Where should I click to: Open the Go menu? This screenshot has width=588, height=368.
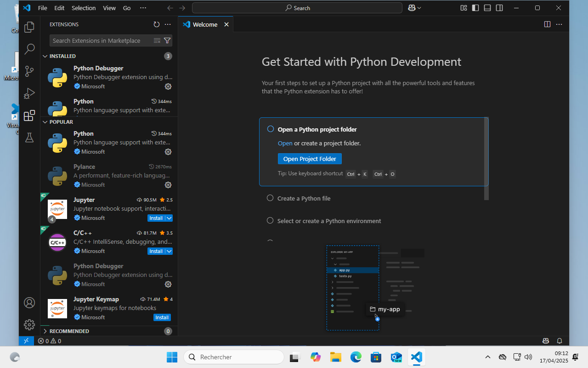click(127, 8)
